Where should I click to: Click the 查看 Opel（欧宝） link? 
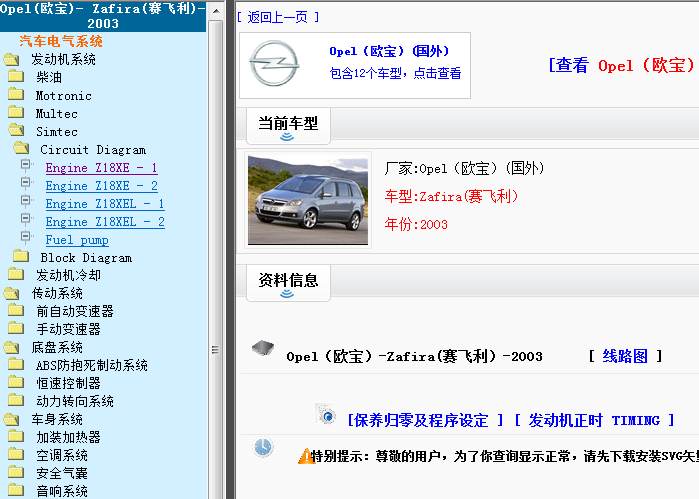coord(622,66)
